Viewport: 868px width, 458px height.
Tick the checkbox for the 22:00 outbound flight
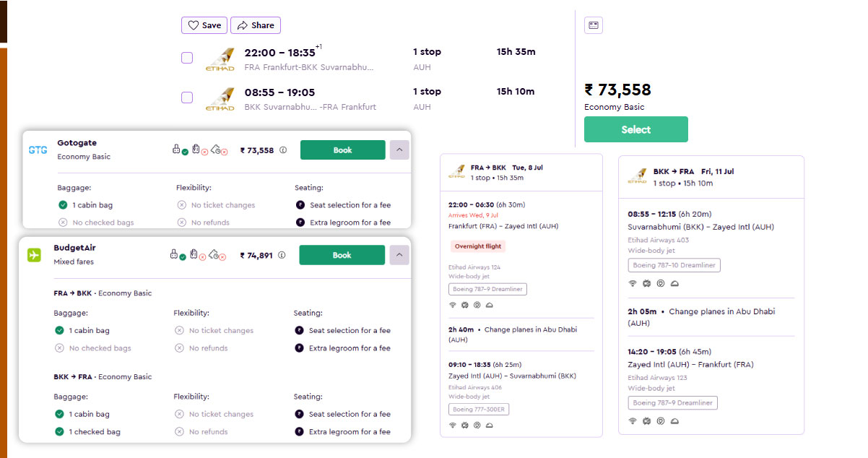(x=187, y=58)
